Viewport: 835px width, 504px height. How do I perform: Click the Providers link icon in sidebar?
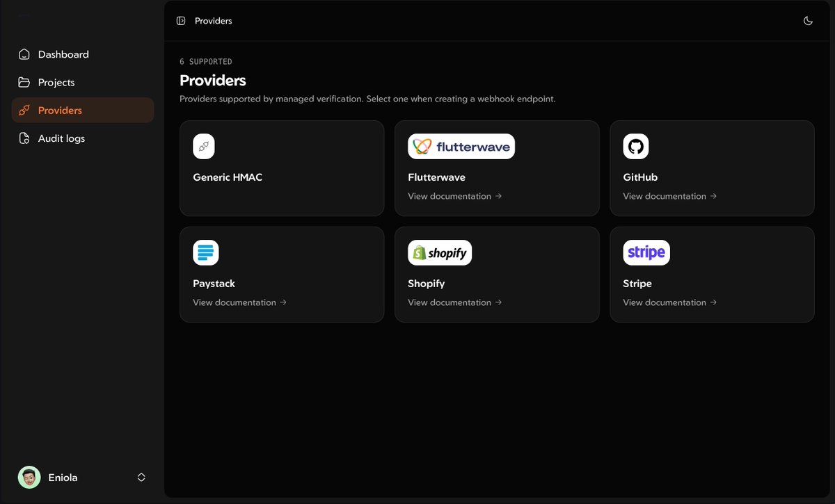tap(24, 111)
